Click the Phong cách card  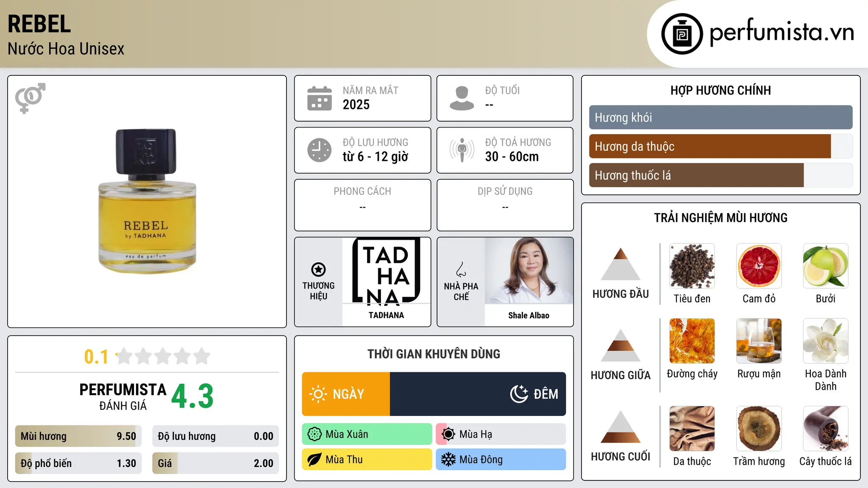[362, 205]
